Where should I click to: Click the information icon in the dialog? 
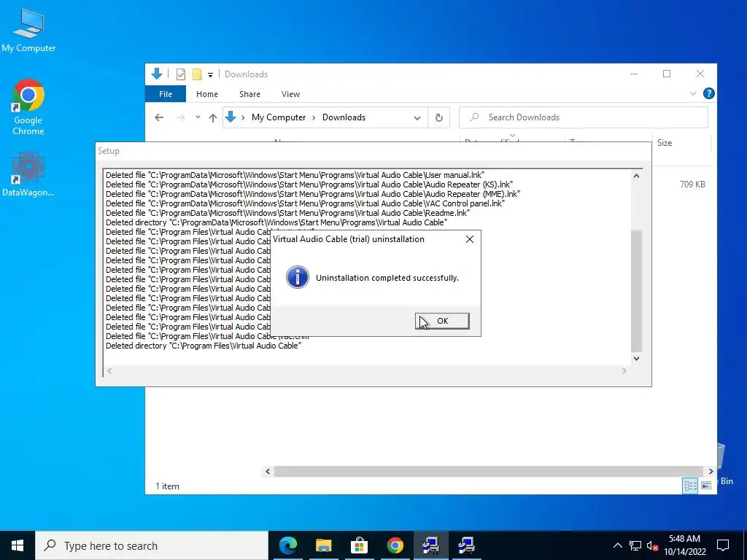298,277
